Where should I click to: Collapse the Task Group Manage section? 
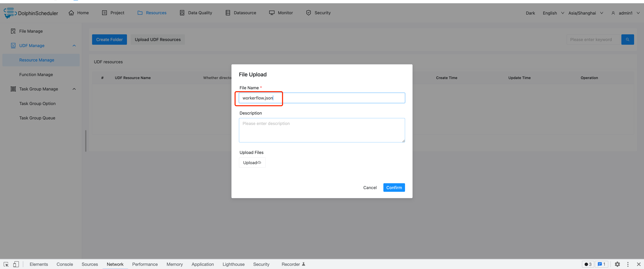pos(74,89)
